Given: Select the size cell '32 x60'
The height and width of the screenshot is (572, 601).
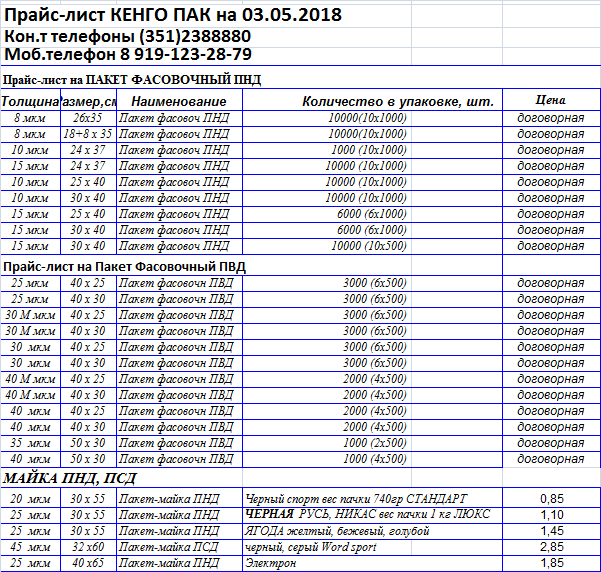Looking at the screenshot, I should tap(88, 547).
